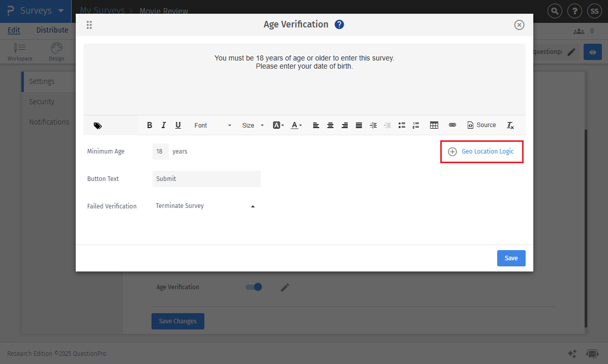Image resolution: width=608 pixels, height=364 pixels.
Task: Select the Security sidebar item
Action: point(41,102)
